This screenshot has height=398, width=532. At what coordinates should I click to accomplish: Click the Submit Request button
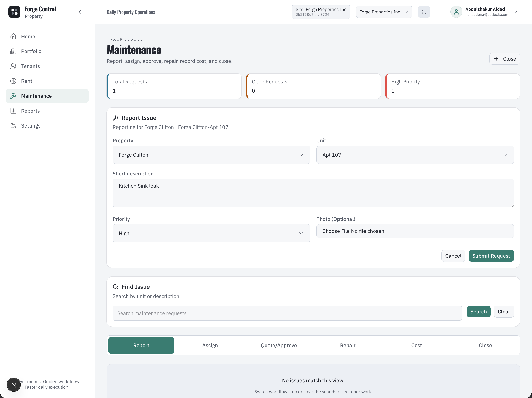pyautogui.click(x=491, y=256)
